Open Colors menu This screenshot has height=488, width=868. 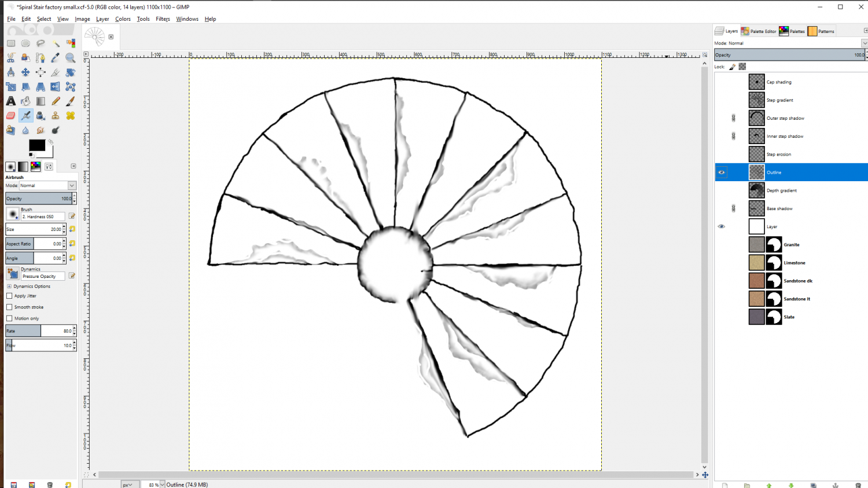coord(123,19)
